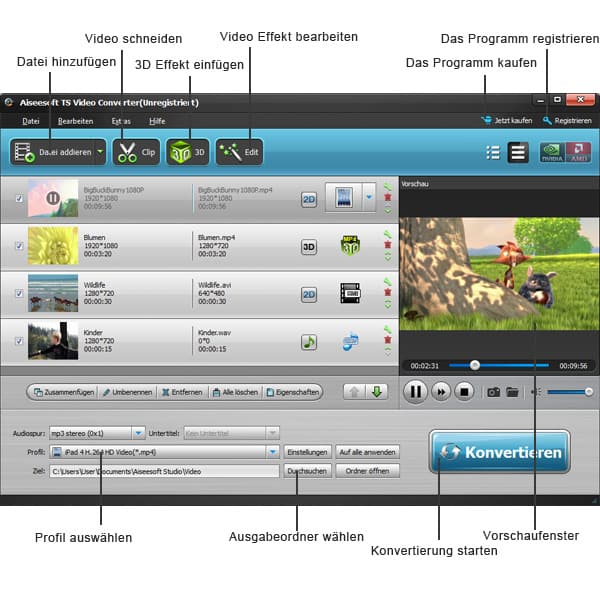This screenshot has width=600, height=600.
Task: Switch to the detailed list view icon
Action: 518,152
